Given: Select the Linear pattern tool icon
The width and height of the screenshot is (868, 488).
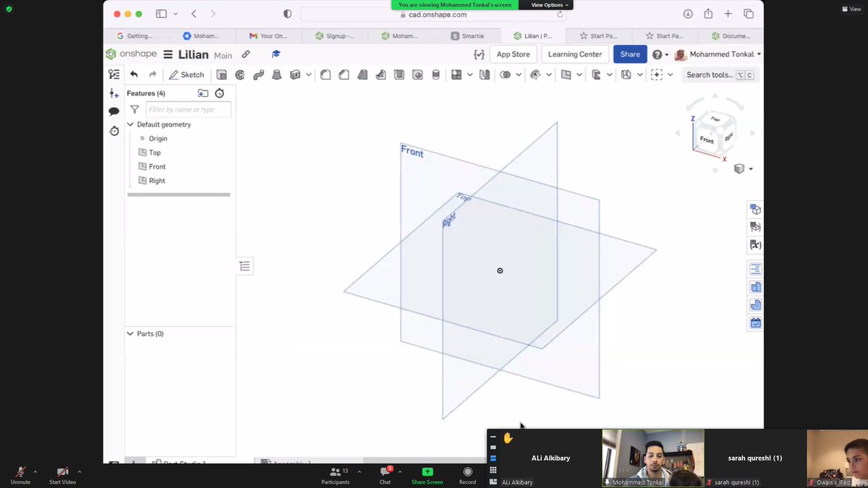Looking at the screenshot, I should pos(456,74).
